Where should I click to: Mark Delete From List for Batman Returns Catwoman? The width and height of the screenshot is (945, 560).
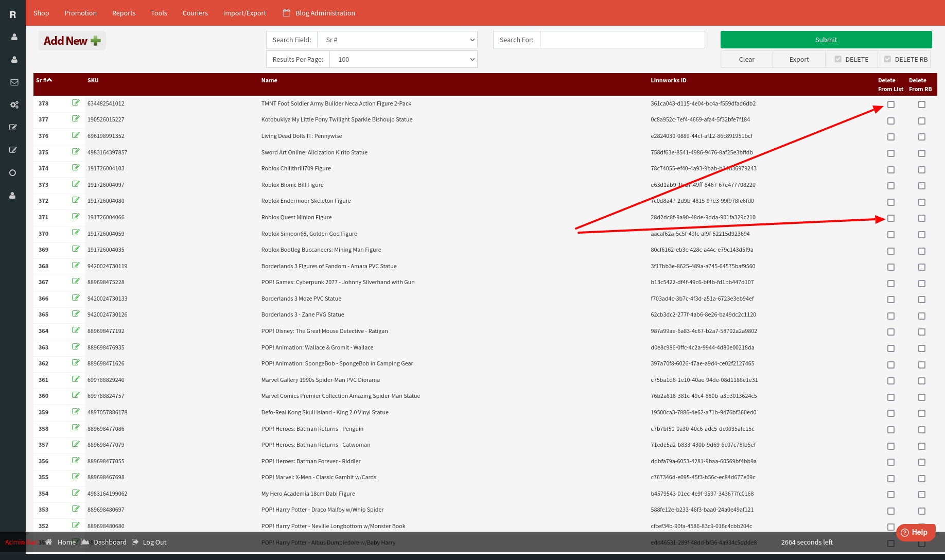pos(891,446)
